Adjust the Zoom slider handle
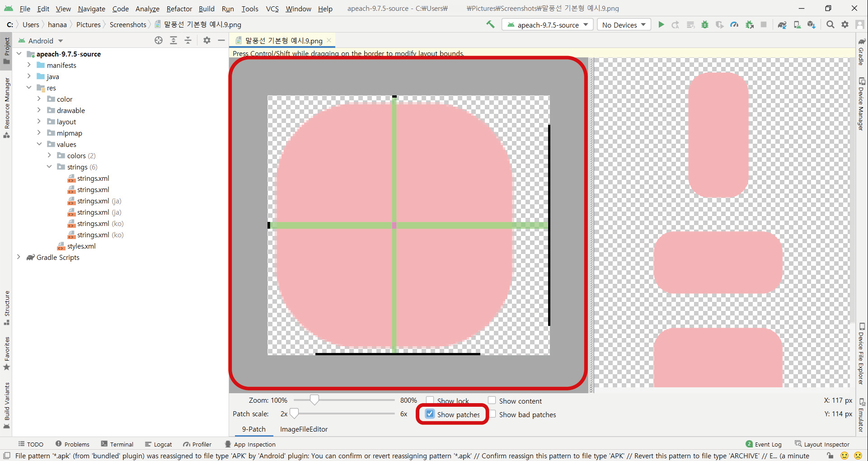This screenshot has height=461, width=868. 314,400
